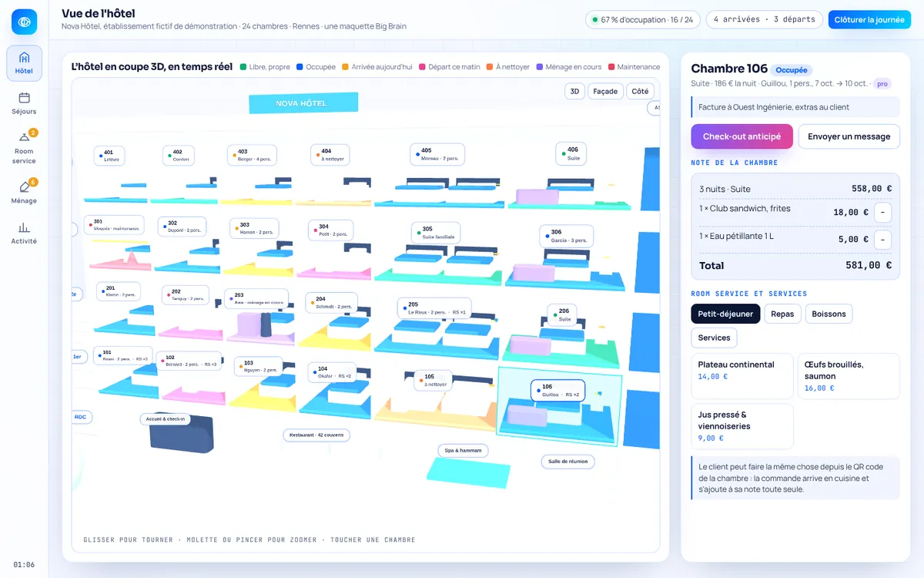Screen dimensions: 924x578
Task: Select room 305 Suite familiale label
Action: [437, 233]
